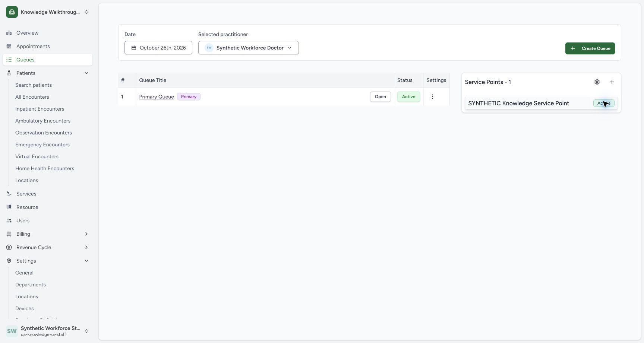Open Locations under Patients
644x343 pixels.
click(26, 180)
